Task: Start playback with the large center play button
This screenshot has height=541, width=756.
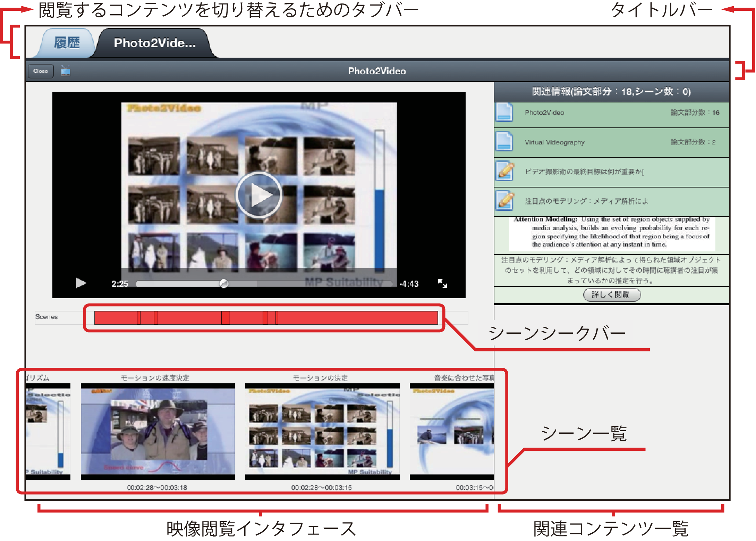Action: click(x=259, y=195)
